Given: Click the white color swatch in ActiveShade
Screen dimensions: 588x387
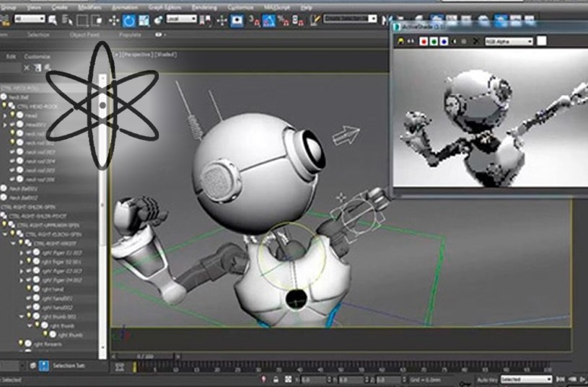Looking at the screenshot, I should pos(541,42).
